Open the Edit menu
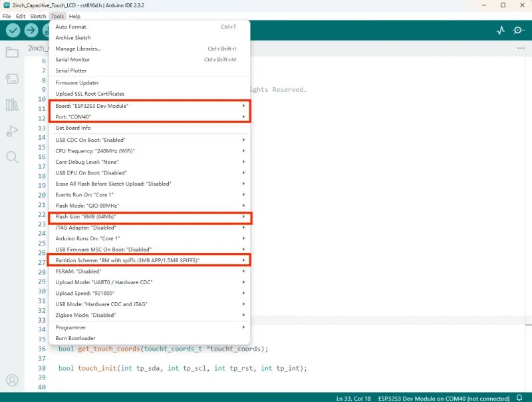The width and height of the screenshot is (532, 402). [21, 16]
